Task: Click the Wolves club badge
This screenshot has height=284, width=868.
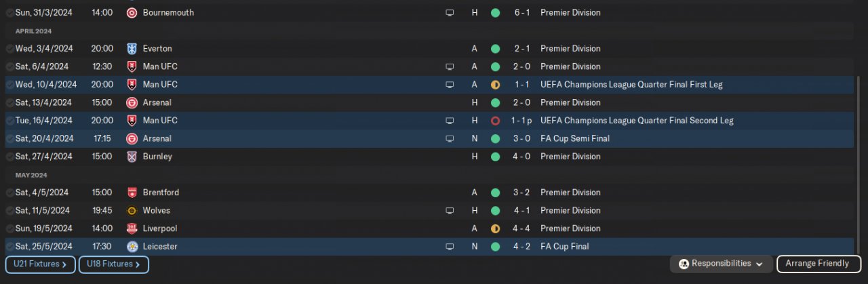Action: 132,211
